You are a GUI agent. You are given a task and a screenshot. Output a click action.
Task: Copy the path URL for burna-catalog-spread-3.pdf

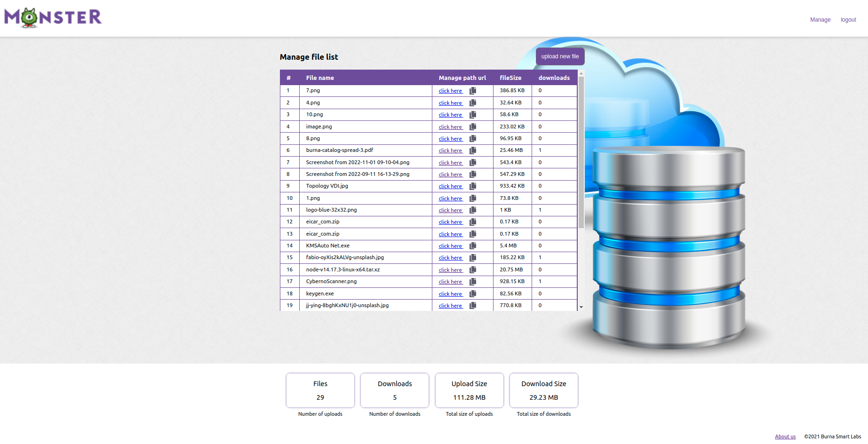pos(473,150)
